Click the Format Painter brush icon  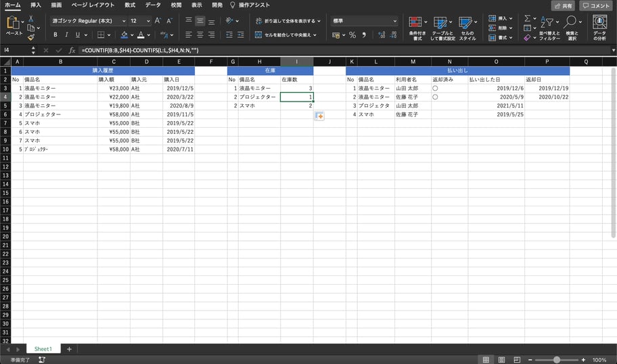pos(30,37)
